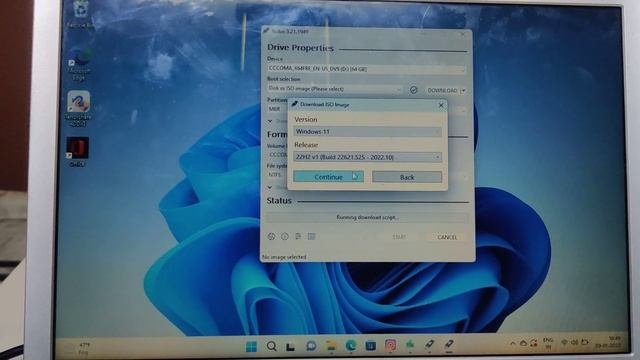Click the Running download script progress bar

coord(367,217)
